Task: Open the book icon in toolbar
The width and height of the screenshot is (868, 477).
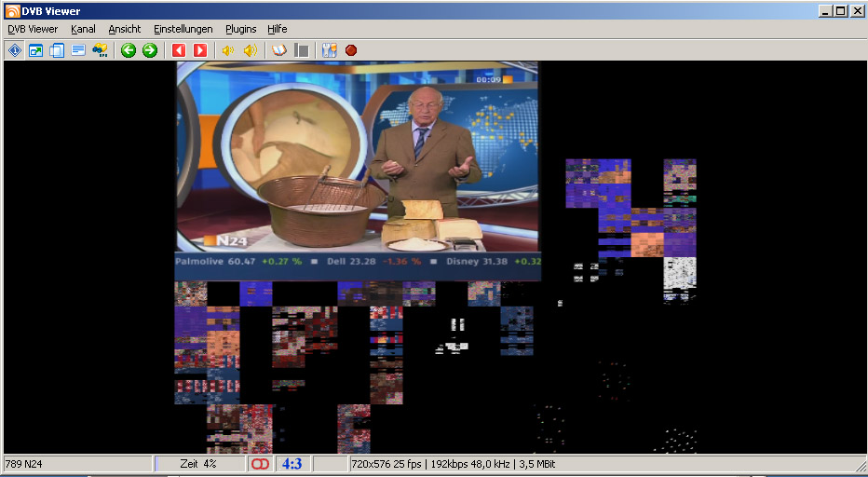Action: pyautogui.click(x=279, y=50)
